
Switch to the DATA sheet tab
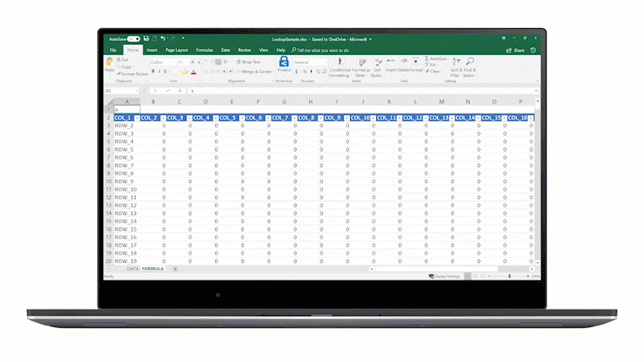click(132, 269)
